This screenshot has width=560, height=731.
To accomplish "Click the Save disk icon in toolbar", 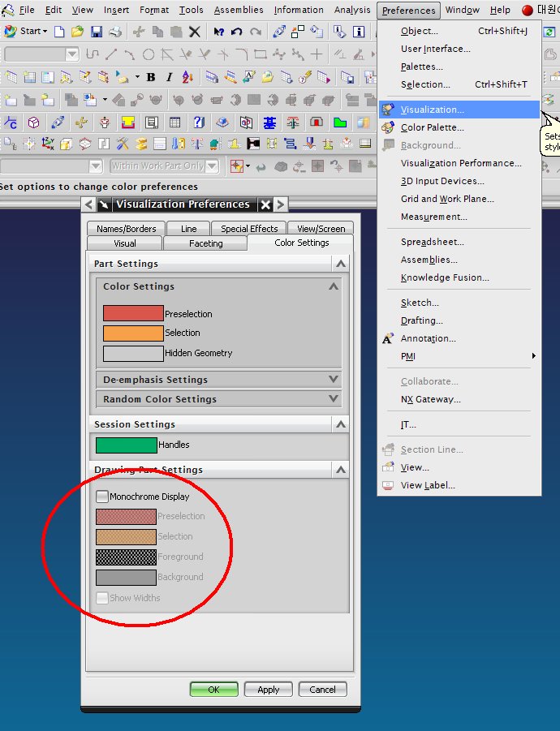I will tap(97, 32).
